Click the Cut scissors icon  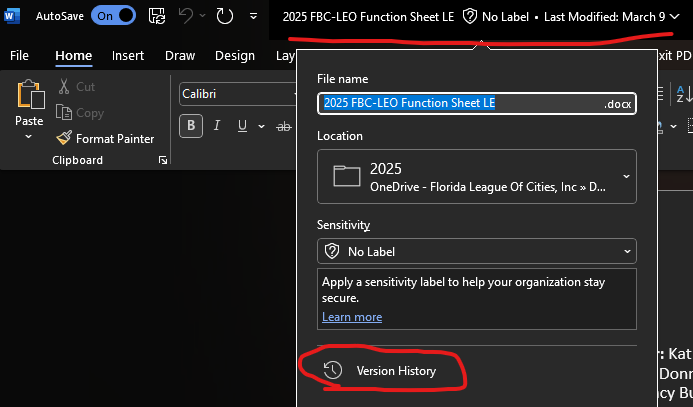pyautogui.click(x=65, y=87)
